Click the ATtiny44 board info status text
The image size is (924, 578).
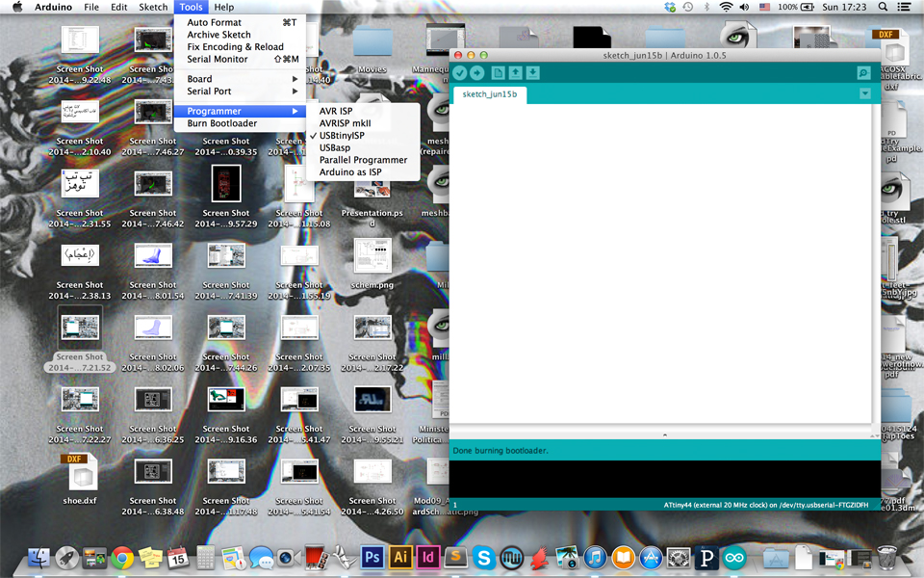765,505
